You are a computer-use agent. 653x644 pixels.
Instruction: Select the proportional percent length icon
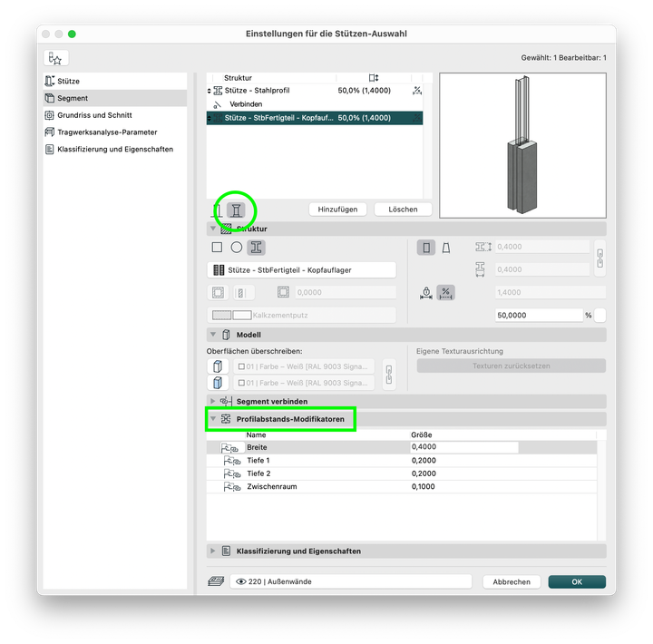(445, 293)
